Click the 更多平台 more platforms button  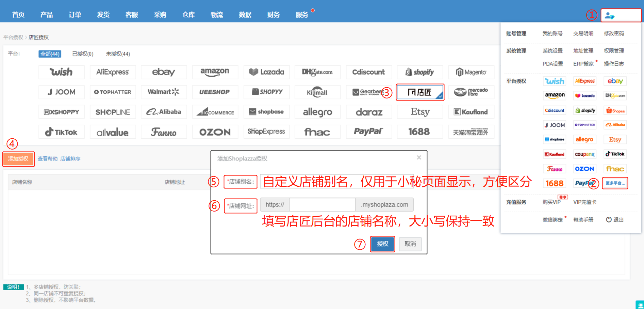(615, 183)
